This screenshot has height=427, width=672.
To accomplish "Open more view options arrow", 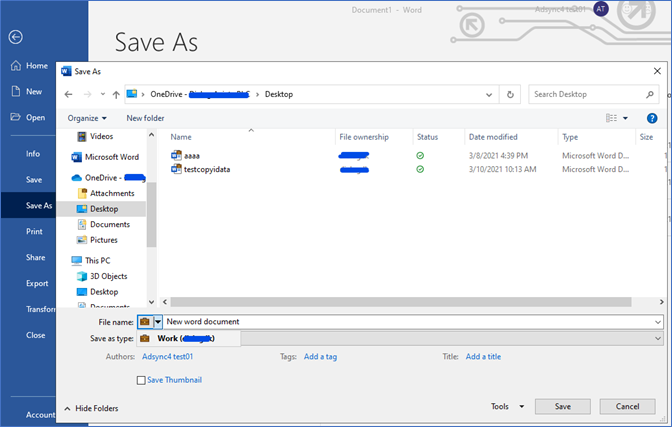I will coord(625,118).
